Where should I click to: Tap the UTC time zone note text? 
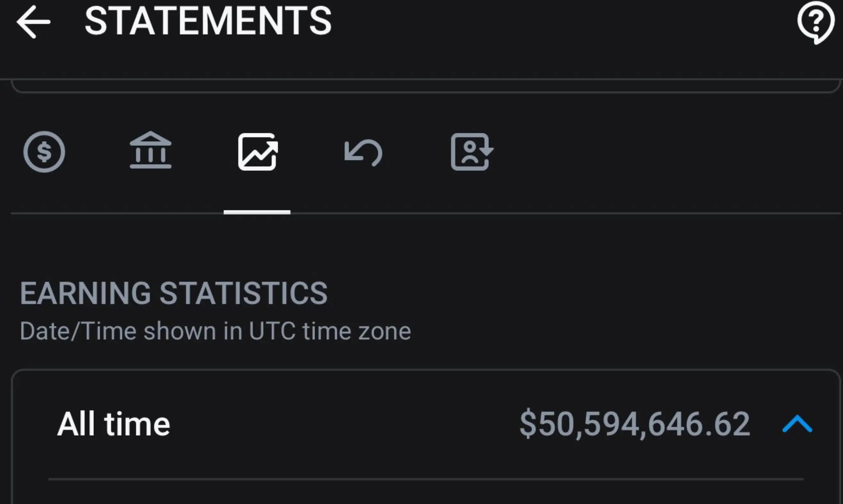215,330
